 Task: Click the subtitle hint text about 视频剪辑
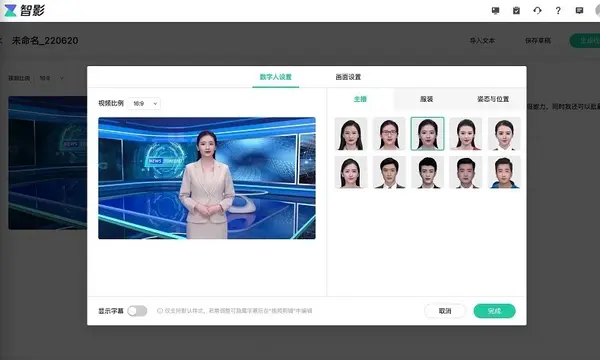238,311
